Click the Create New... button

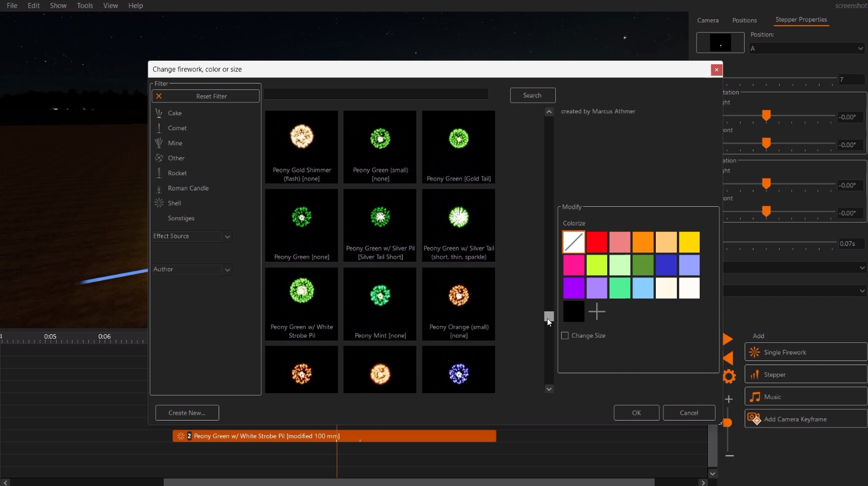click(x=187, y=413)
